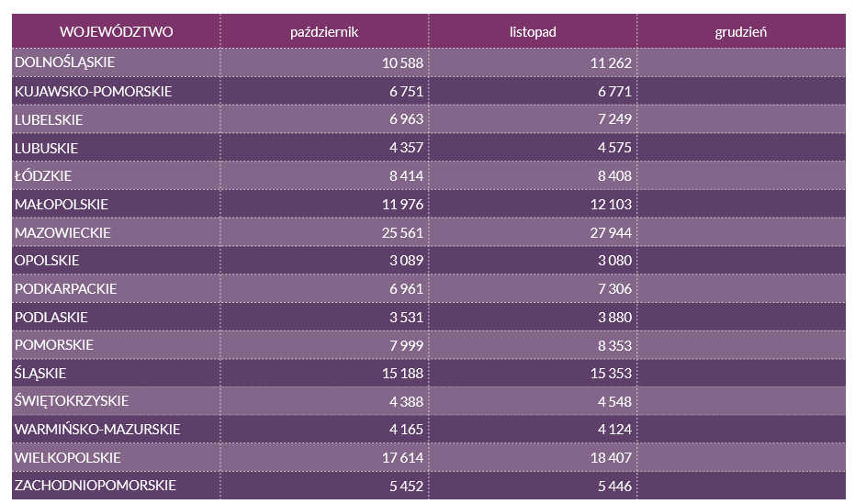This screenshot has height=504, width=855.
Task: Select the grudzień column header
Action: [741, 32]
